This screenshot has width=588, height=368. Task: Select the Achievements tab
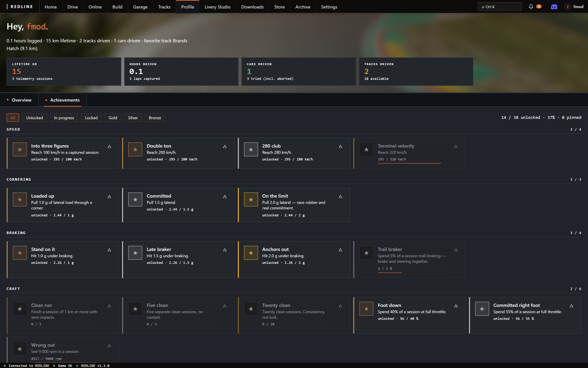[62, 100]
